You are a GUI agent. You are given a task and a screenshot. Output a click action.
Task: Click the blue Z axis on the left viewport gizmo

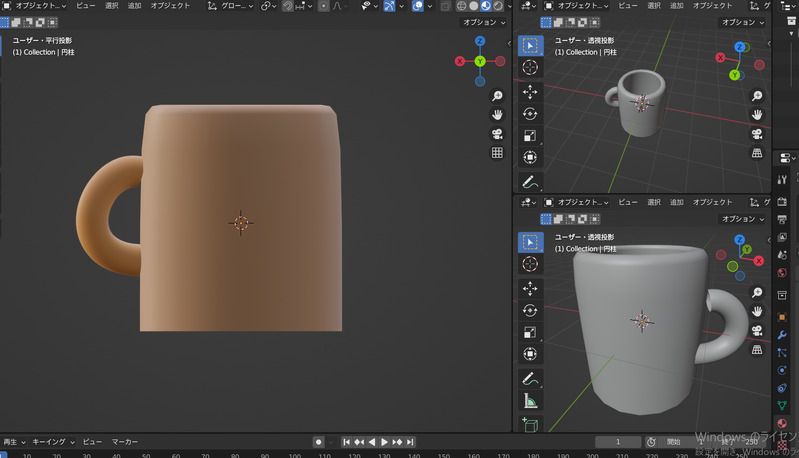pos(480,42)
